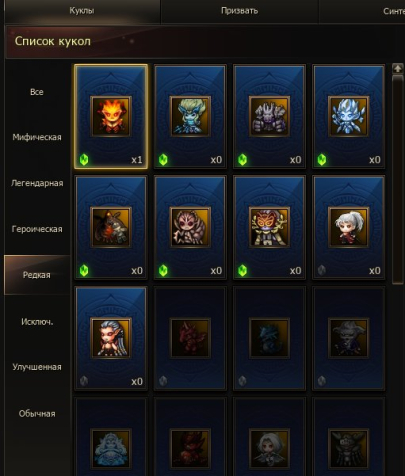Choose the gray-haired elf girl doll

pos(111,338)
